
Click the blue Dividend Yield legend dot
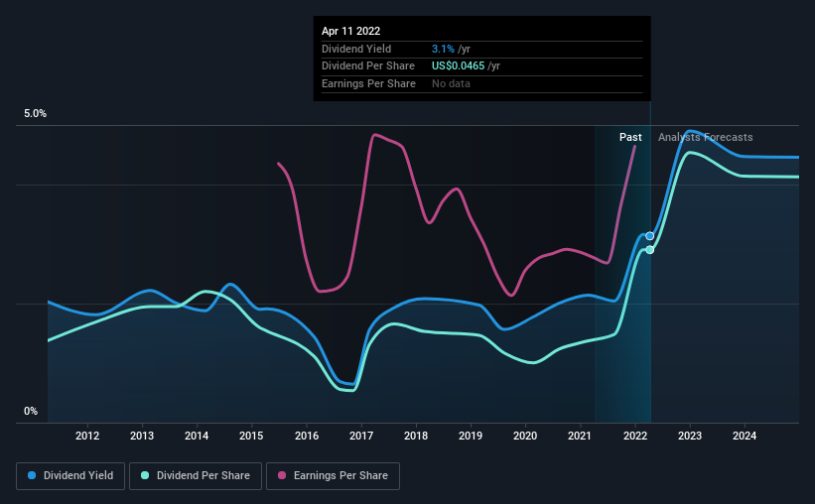[32, 475]
